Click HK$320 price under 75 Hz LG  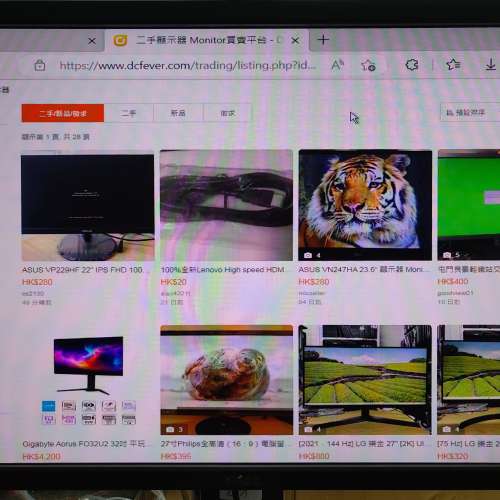pyautogui.click(x=453, y=456)
